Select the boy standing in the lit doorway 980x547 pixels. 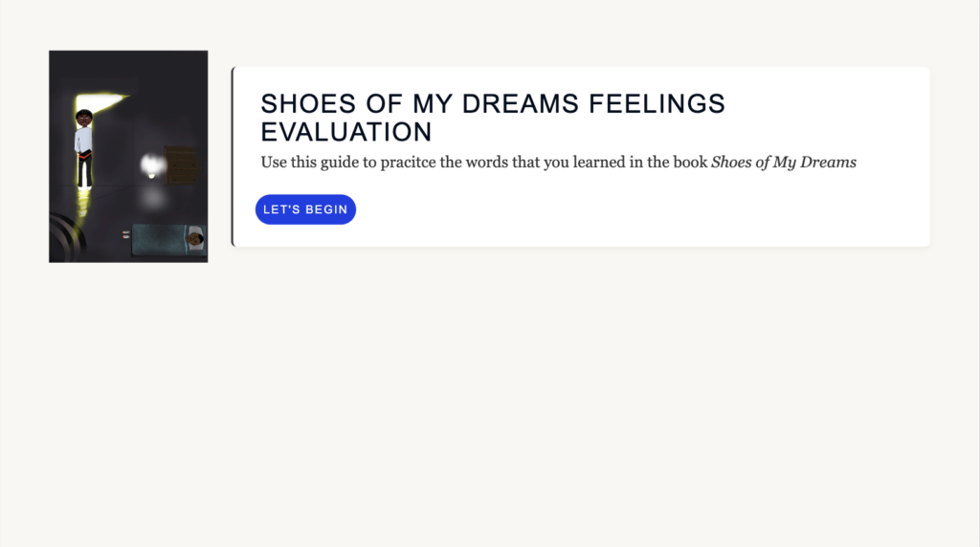(x=84, y=148)
